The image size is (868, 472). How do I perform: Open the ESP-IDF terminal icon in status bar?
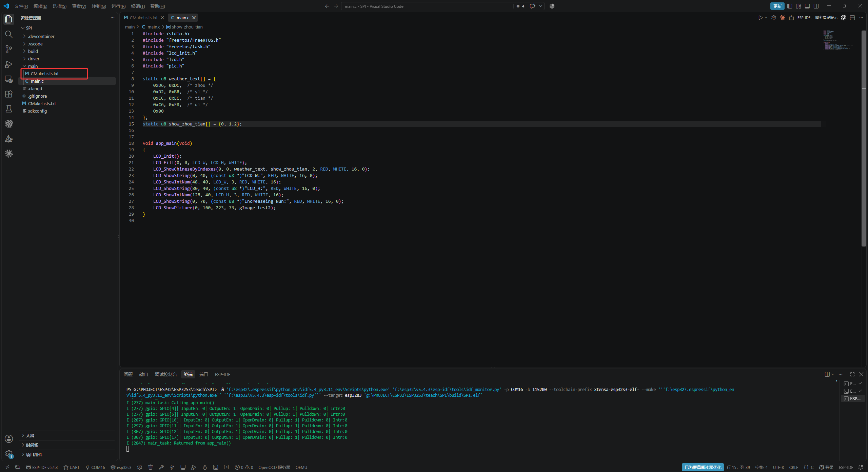(x=216, y=467)
